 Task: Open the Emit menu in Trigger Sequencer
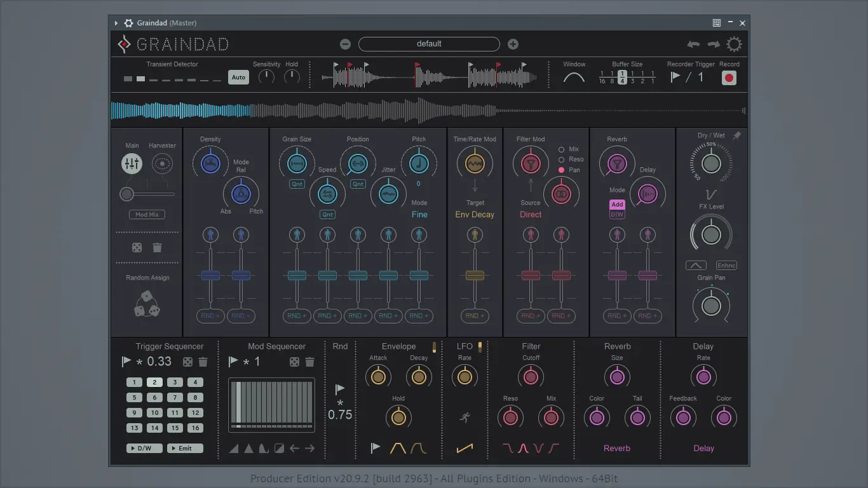(184, 448)
